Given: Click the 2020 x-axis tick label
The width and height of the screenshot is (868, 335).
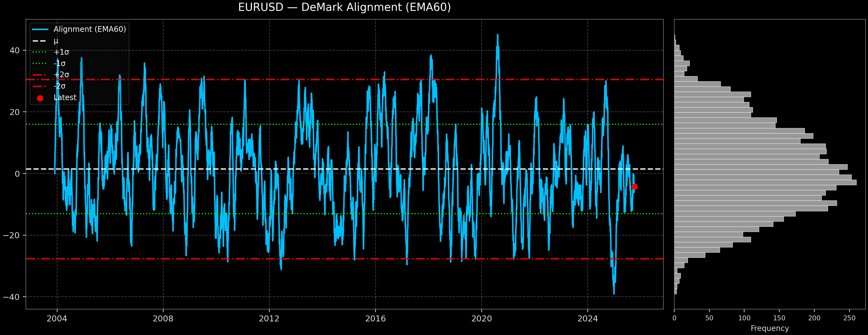Looking at the screenshot, I should tap(481, 318).
